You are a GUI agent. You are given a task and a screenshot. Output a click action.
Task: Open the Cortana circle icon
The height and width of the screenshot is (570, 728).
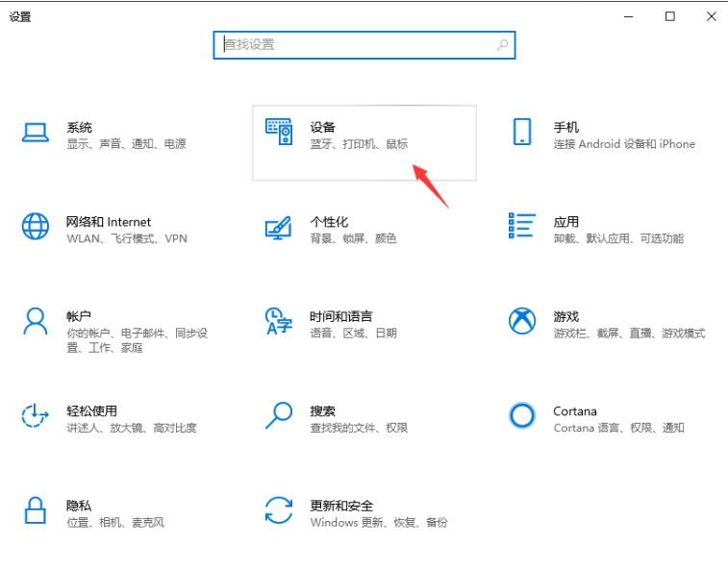click(521, 415)
